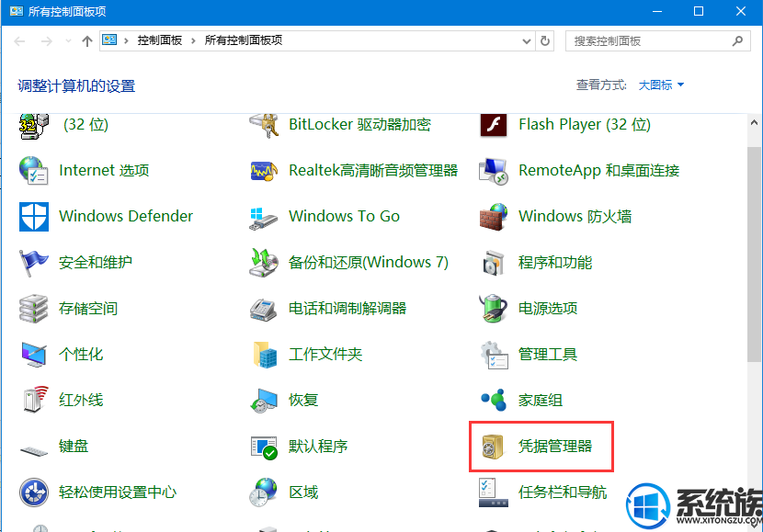Image resolution: width=763 pixels, height=532 pixels.
Task: Open the 区域 globe-clock icon
Action: (264, 492)
